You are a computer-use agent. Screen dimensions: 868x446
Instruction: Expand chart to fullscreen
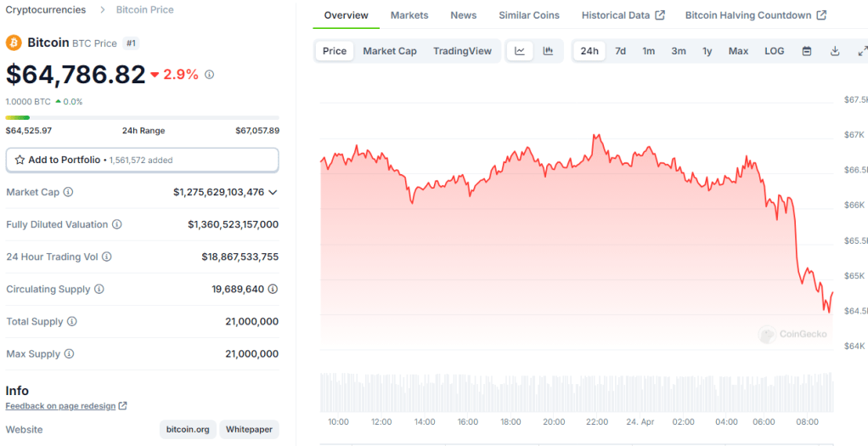(x=861, y=51)
